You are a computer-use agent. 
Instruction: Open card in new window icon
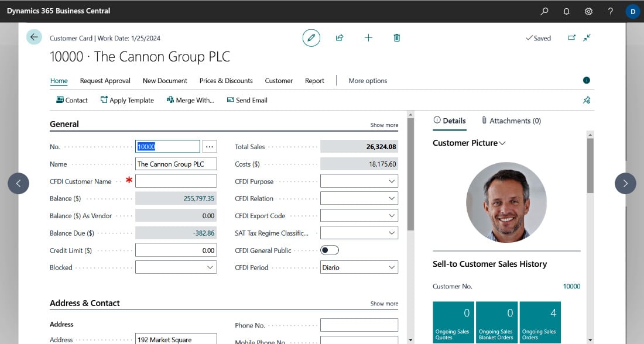tap(572, 38)
